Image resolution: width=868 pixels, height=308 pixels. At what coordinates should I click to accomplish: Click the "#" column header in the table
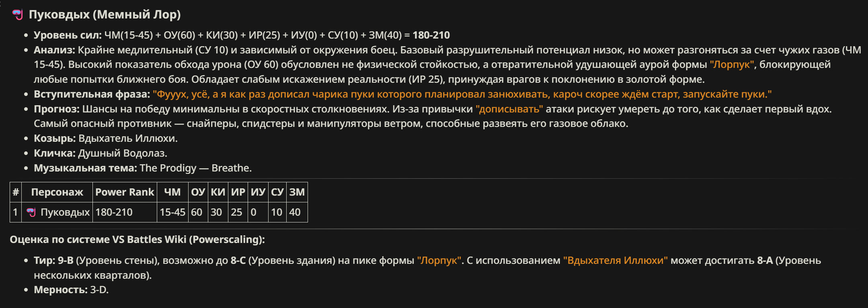16,192
